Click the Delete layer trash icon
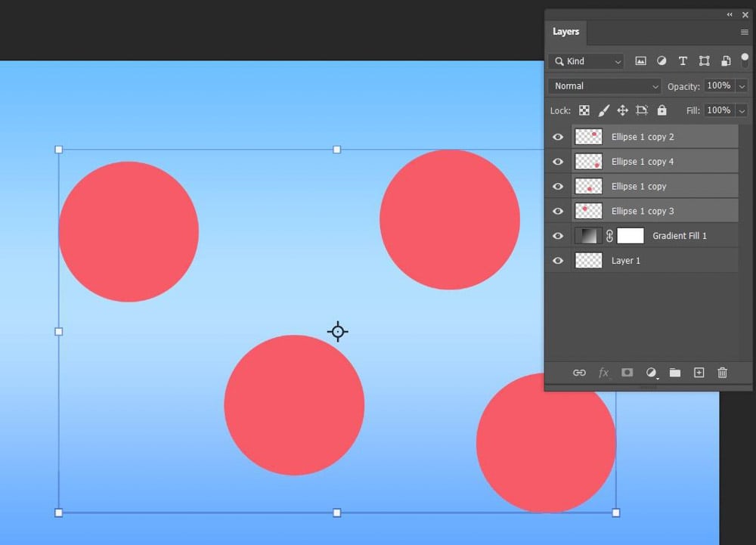This screenshot has width=756, height=545. click(x=722, y=373)
